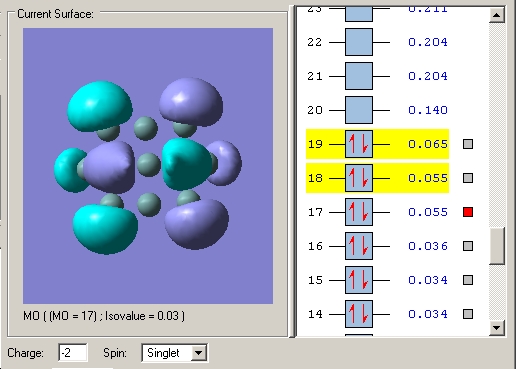Select occupied orbital box 19
The width and height of the screenshot is (516, 369).
coord(359,144)
